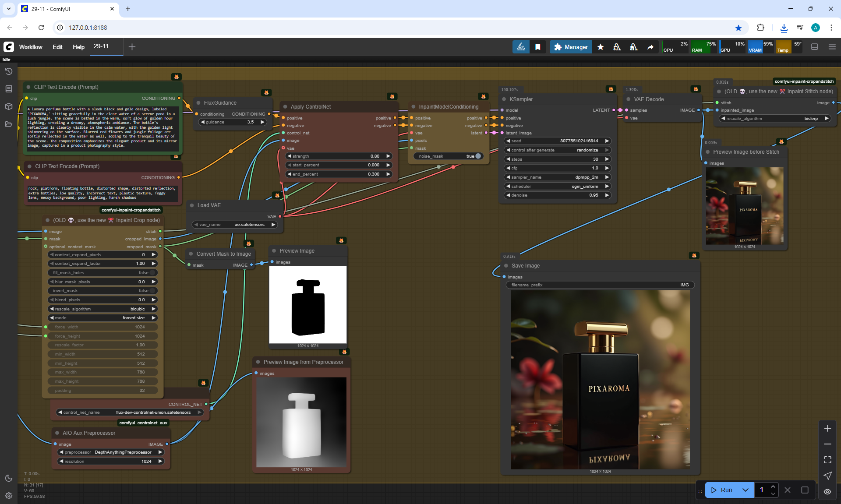Open the Help menu
Screen dimensions: 841x504
coord(78,47)
